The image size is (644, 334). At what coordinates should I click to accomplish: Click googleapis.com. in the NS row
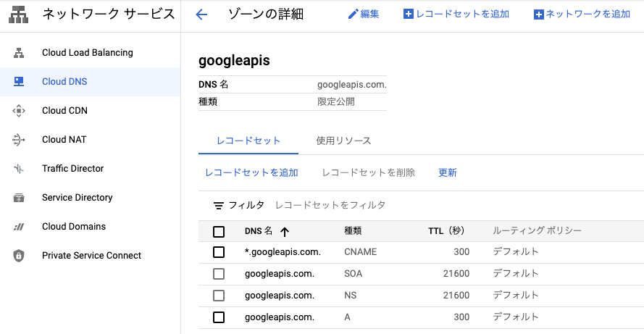(x=280, y=296)
